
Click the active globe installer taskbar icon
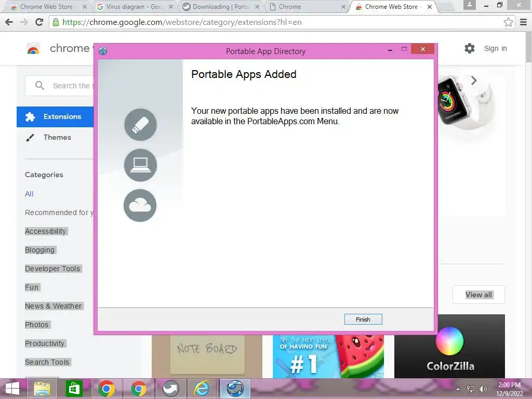pos(235,389)
